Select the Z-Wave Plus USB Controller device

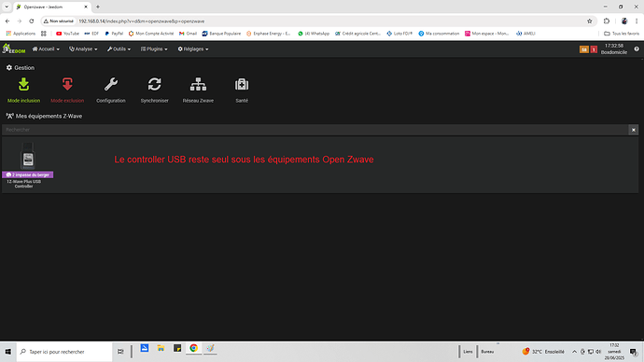[x=27, y=165]
